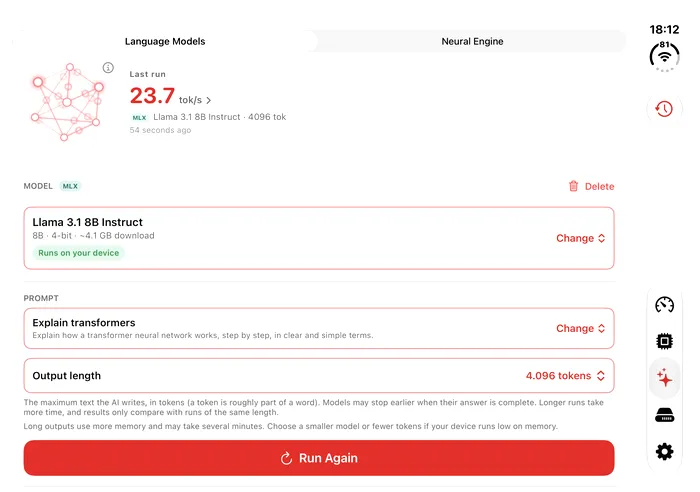The width and height of the screenshot is (700, 492).
Task: Click the neural network graphic
Action: [67, 102]
